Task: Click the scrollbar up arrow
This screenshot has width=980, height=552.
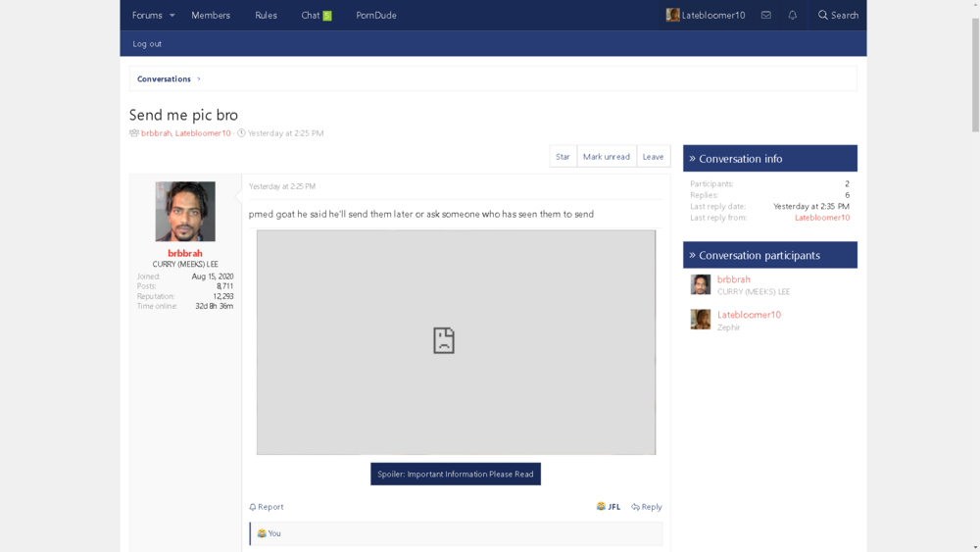Action: [x=975, y=5]
